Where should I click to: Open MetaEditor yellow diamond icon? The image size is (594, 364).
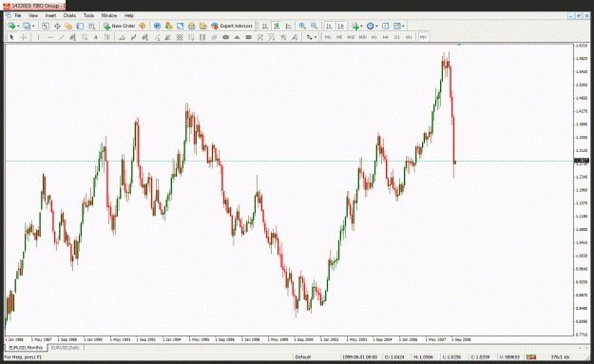pos(143,26)
